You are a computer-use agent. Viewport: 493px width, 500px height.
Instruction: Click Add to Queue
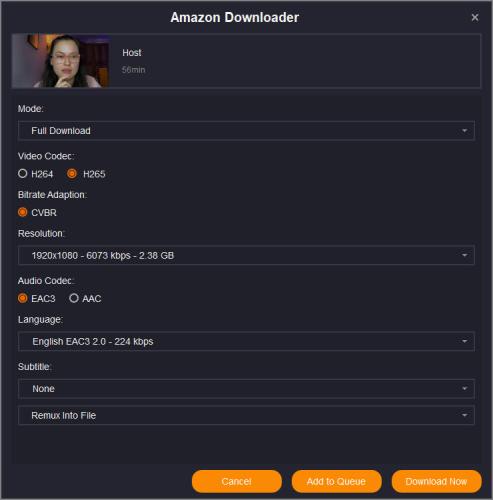point(336,481)
